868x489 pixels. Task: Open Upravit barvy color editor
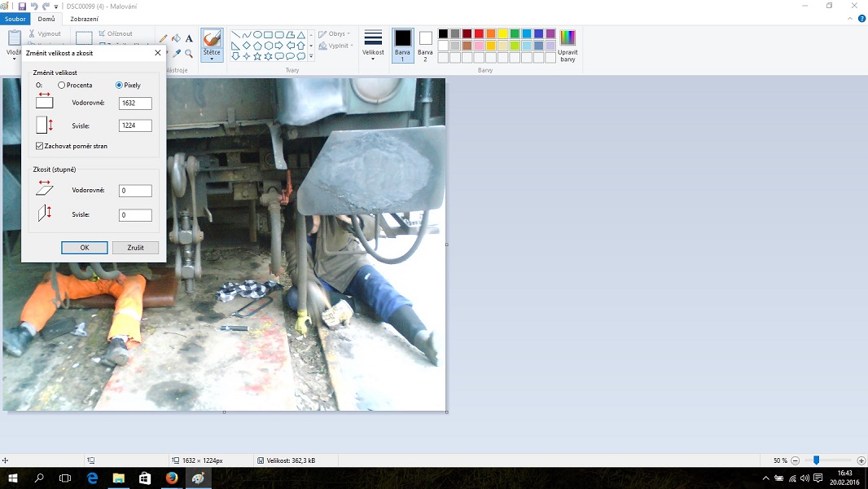coord(568,45)
